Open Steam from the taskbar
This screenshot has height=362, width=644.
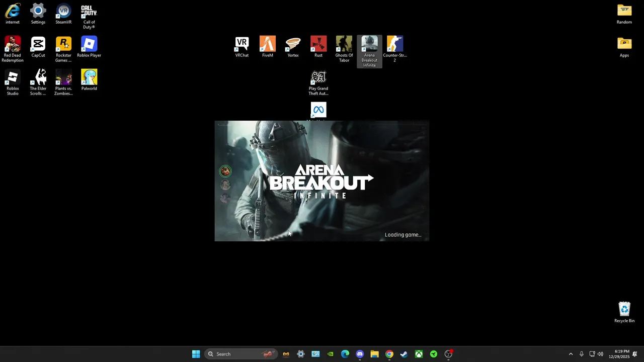404,354
